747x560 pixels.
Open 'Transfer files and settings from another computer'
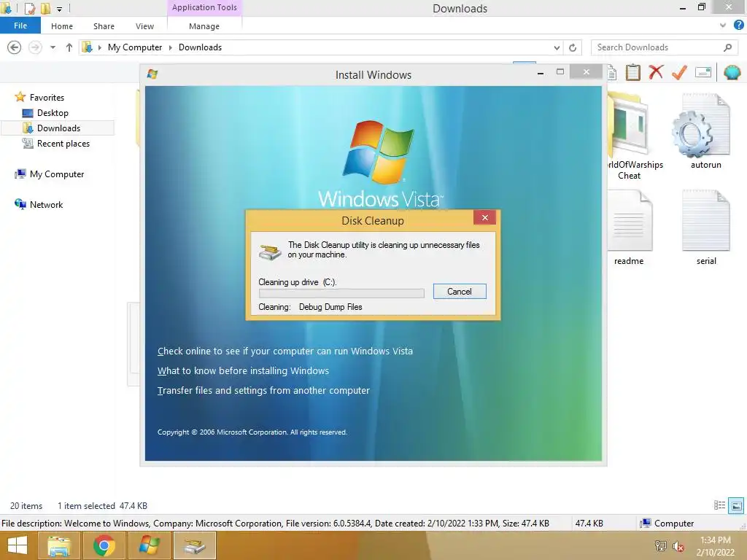click(x=263, y=391)
